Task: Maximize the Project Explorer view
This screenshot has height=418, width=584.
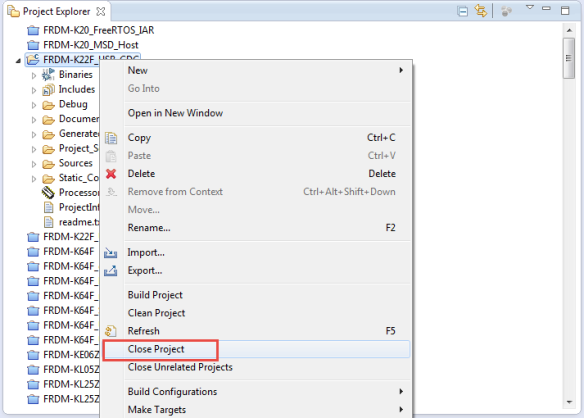Action: coord(565,10)
